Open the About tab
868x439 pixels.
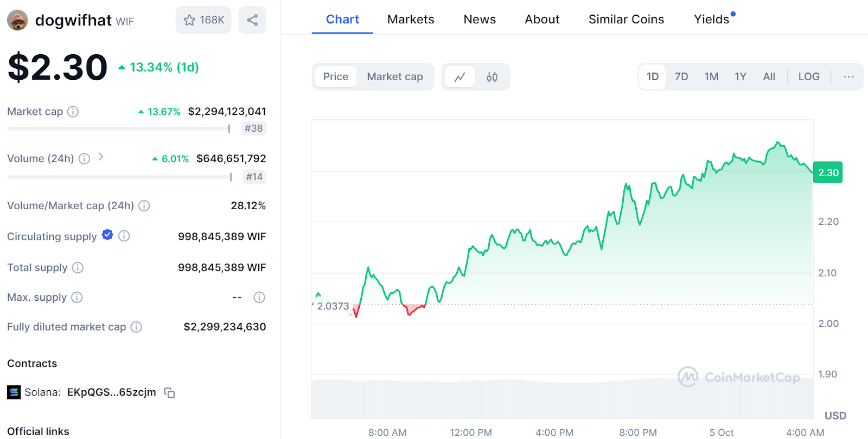coord(542,20)
